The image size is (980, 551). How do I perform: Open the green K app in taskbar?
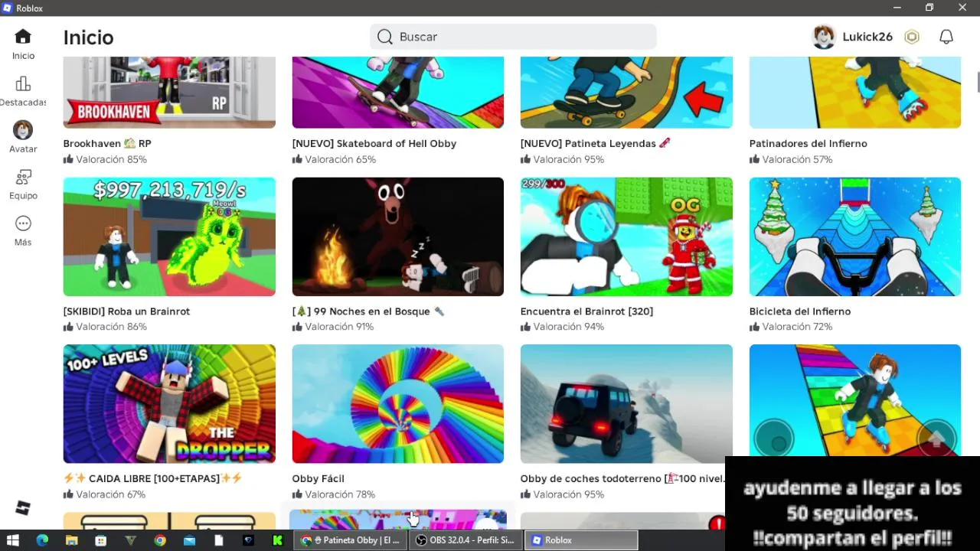point(277,540)
